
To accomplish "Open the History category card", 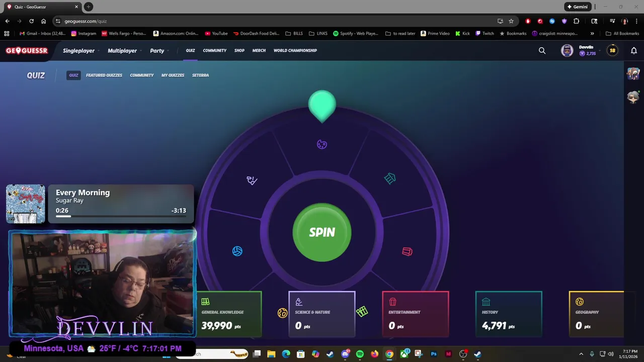I will click(509, 314).
